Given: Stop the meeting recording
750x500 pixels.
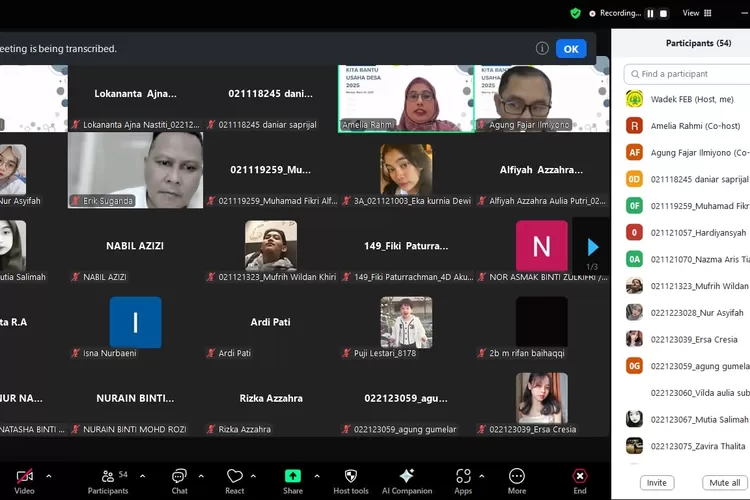Looking at the screenshot, I should 663,13.
